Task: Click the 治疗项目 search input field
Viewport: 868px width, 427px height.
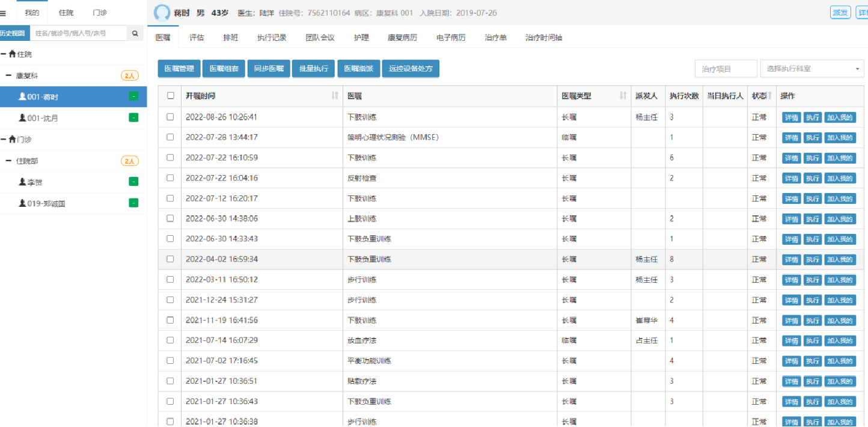Action: (x=726, y=69)
